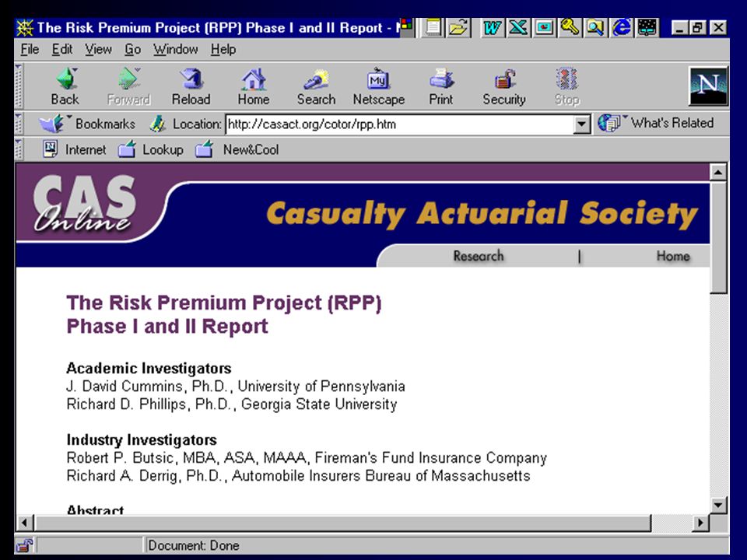Click the Office shortcut bar colored squares icon
Image resolution: width=747 pixels, height=560 pixels.
[x=406, y=23]
